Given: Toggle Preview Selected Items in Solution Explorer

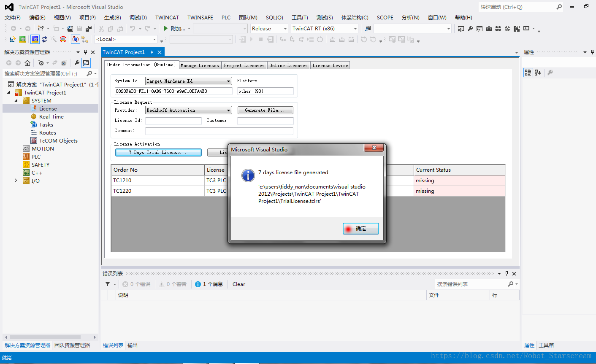Looking at the screenshot, I should point(86,63).
